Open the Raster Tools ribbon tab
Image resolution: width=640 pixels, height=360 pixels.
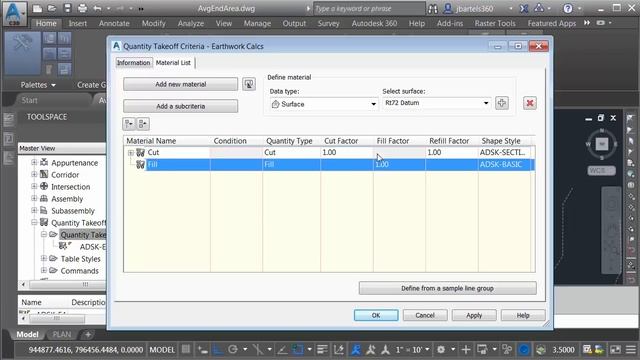495,23
